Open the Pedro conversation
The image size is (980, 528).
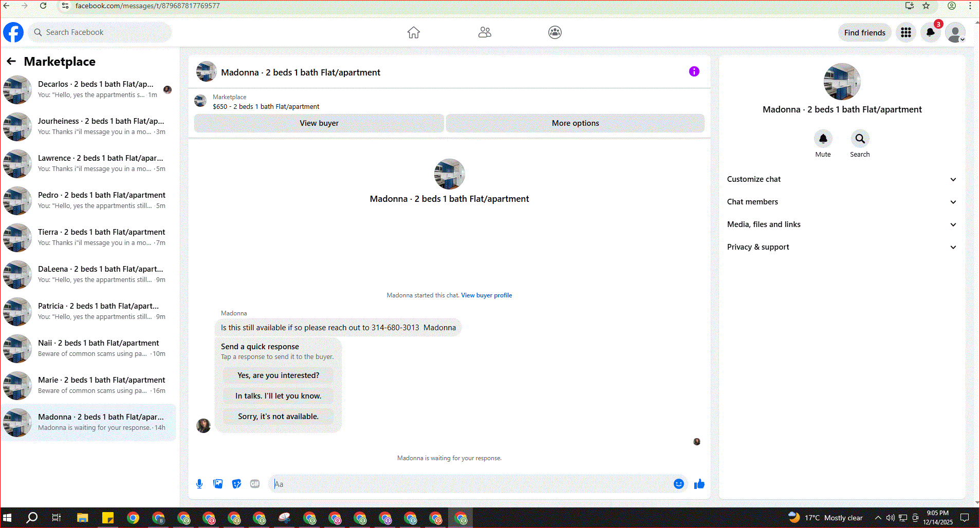(88, 200)
